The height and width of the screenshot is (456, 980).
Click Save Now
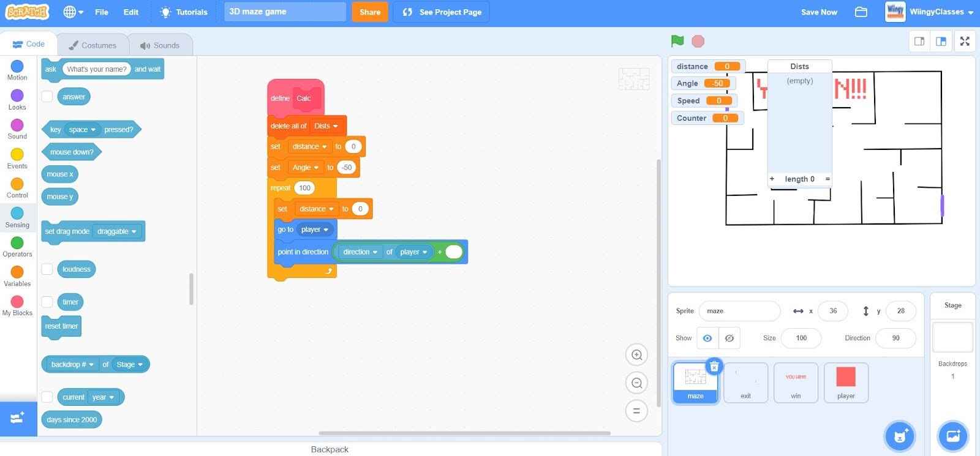point(819,12)
